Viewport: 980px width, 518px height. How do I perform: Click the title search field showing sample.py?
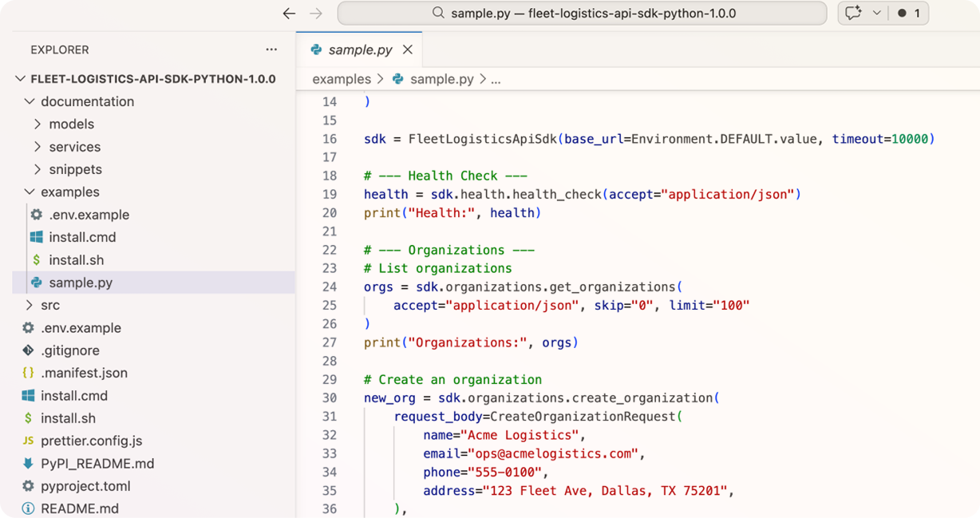[x=581, y=13]
